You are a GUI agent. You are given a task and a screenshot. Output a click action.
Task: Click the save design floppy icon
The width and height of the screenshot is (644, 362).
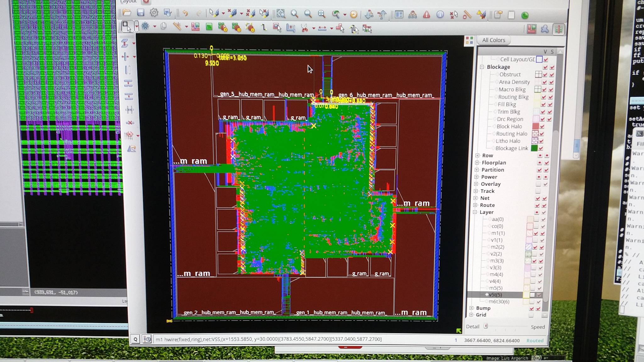pyautogui.click(x=141, y=13)
